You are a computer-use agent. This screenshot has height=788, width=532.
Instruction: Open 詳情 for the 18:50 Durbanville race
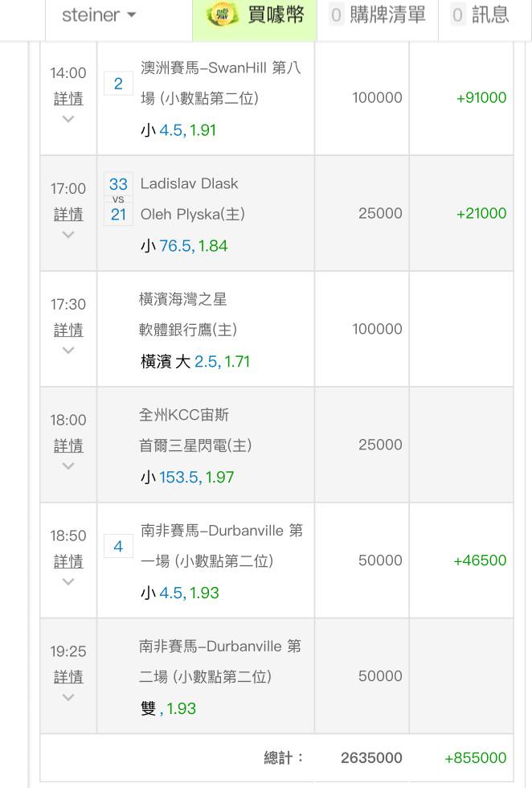point(68,560)
